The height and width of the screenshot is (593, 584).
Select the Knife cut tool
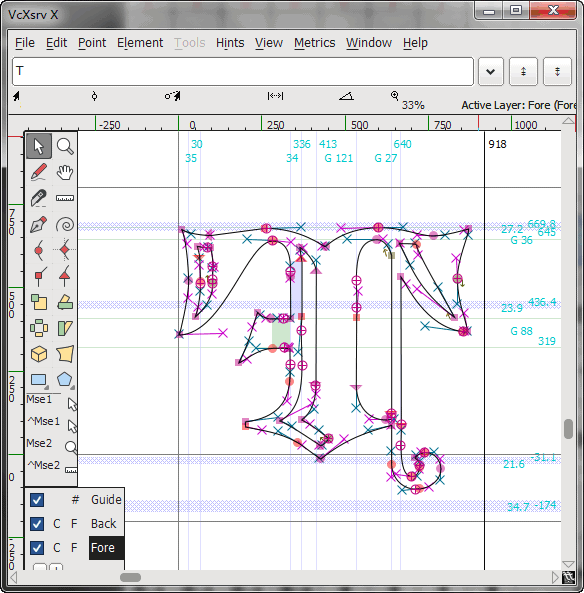click(x=39, y=198)
